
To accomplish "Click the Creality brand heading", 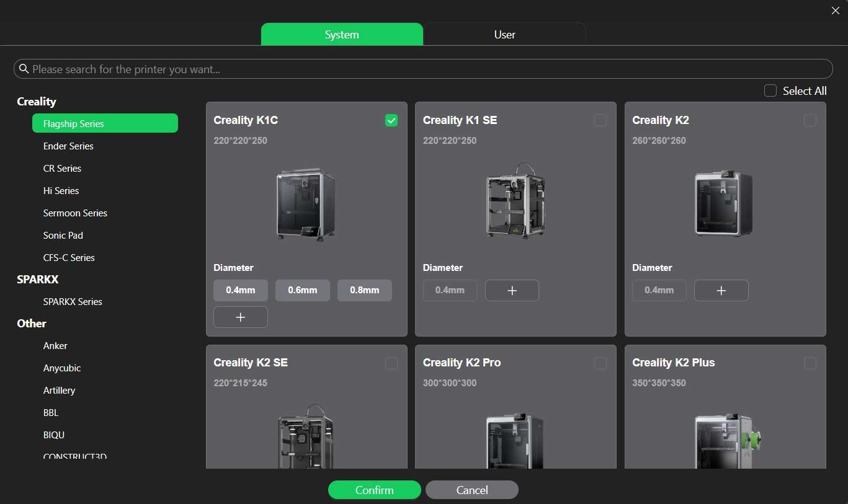I will tap(37, 102).
